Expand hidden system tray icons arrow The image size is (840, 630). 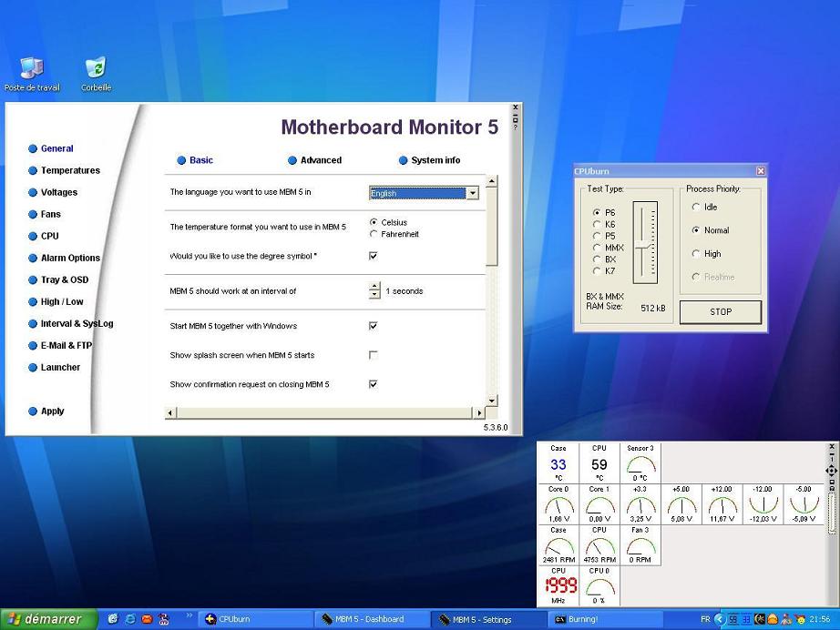(x=720, y=619)
